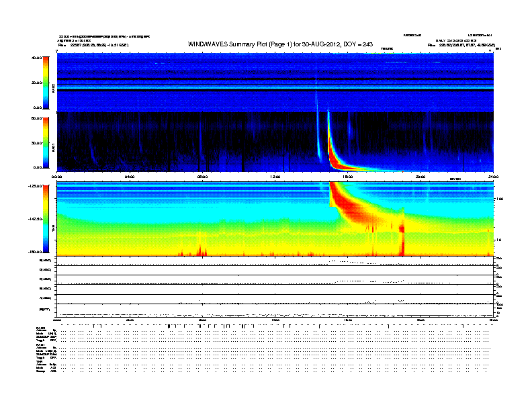
Task: Click the 04:00 tick label below RAD1 spectrogram
Action: (x=130, y=177)
